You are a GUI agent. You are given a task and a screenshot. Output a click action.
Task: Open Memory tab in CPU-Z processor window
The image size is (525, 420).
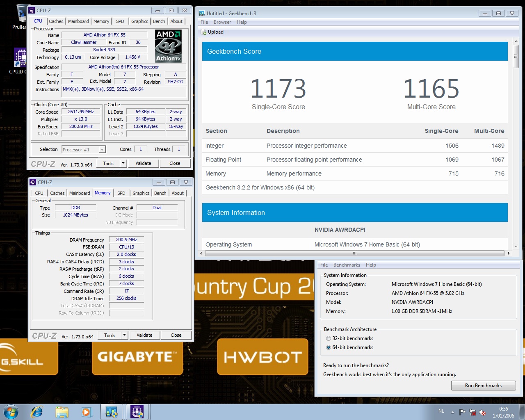(101, 21)
